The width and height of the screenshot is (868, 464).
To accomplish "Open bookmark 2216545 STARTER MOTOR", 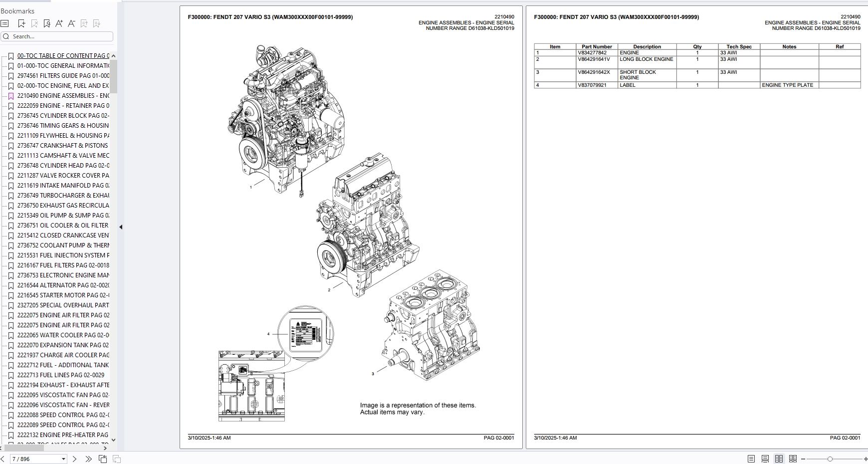I will (63, 295).
